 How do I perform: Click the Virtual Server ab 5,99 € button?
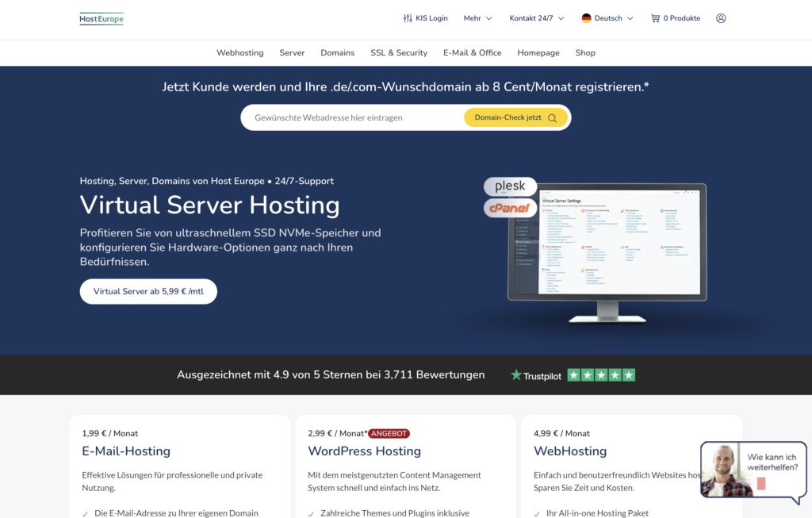147,291
